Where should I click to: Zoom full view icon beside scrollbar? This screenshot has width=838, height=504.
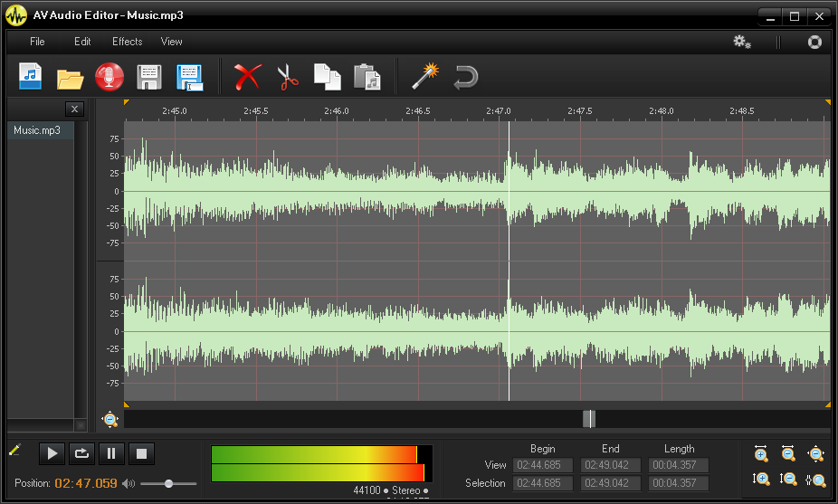coord(110,420)
